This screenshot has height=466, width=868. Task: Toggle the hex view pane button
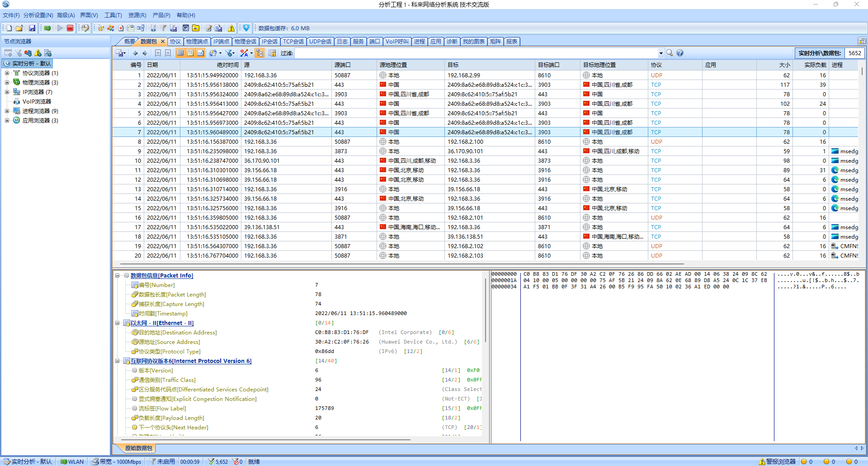pos(200,53)
